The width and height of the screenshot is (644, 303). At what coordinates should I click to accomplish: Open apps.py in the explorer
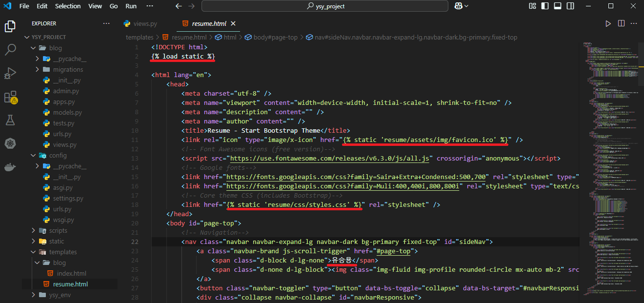coord(64,101)
